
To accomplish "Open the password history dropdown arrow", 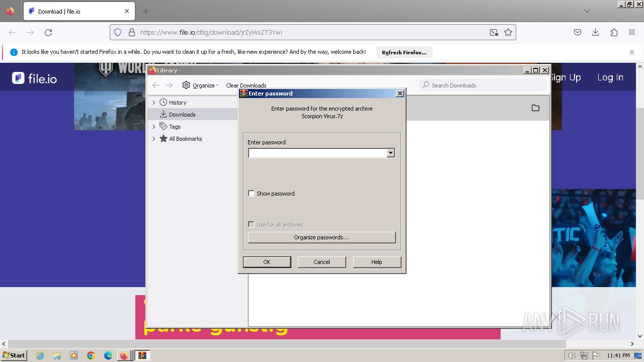I will (391, 153).
